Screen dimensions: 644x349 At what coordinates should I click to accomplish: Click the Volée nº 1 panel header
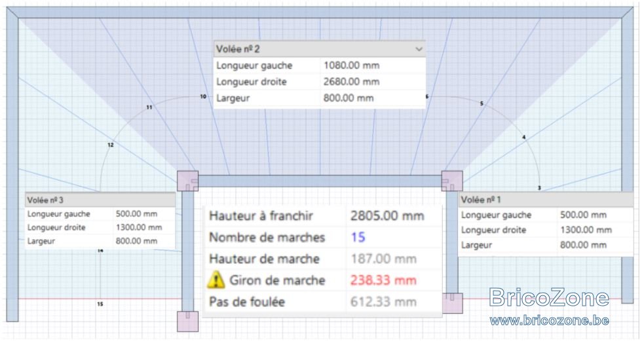pyautogui.click(x=546, y=200)
